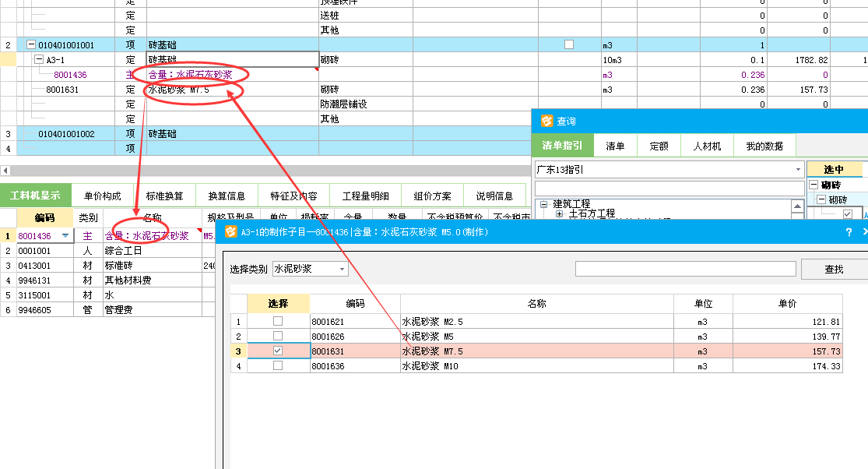Click the 10m3 unit cell of A3-1
Image resolution: width=868 pixels, height=469 pixels.
[x=619, y=60]
